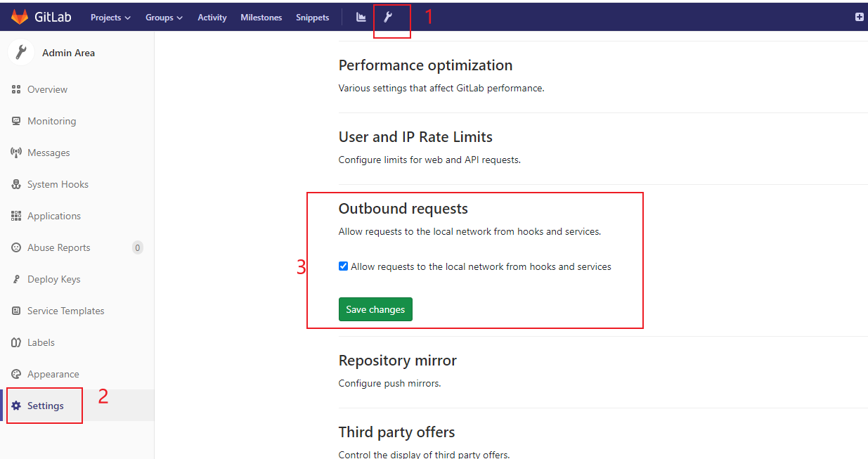Click the Abuse Reports face icon

pos(16,247)
